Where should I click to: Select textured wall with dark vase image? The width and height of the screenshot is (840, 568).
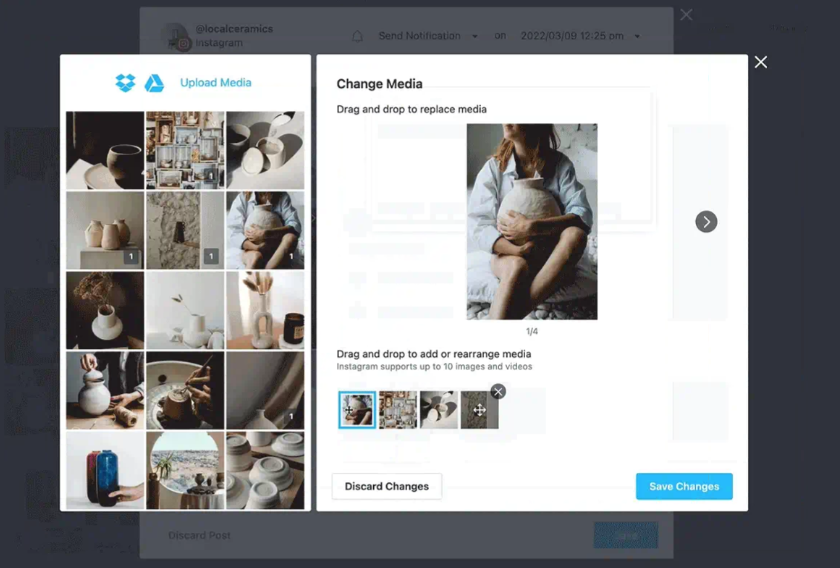coord(185,230)
